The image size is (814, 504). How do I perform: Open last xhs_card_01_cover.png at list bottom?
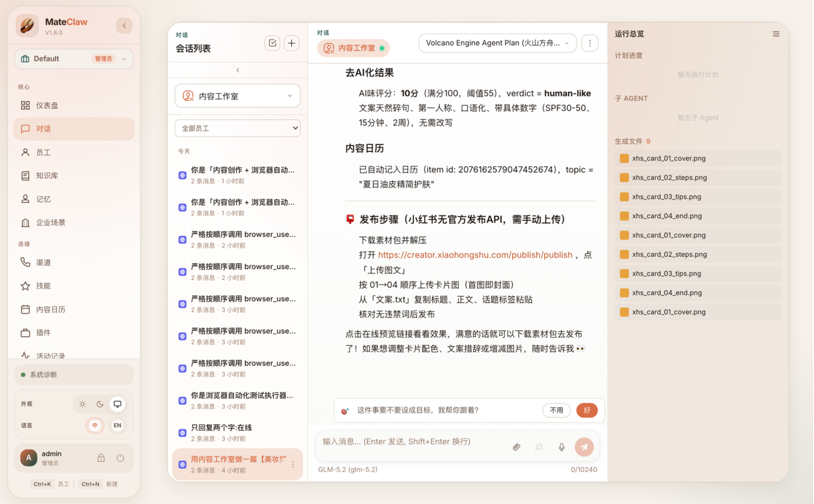(x=698, y=312)
